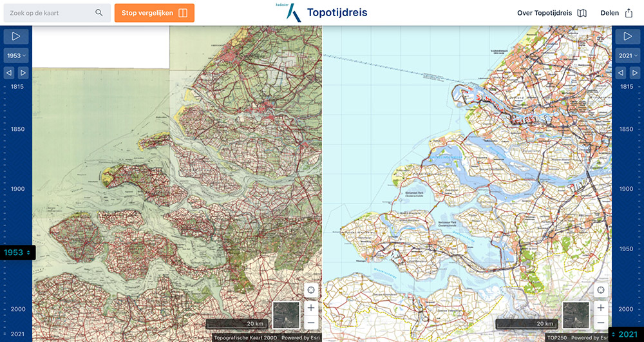Image resolution: width=644 pixels, height=342 pixels.
Task: Locate my position on left map
Action: (311, 290)
